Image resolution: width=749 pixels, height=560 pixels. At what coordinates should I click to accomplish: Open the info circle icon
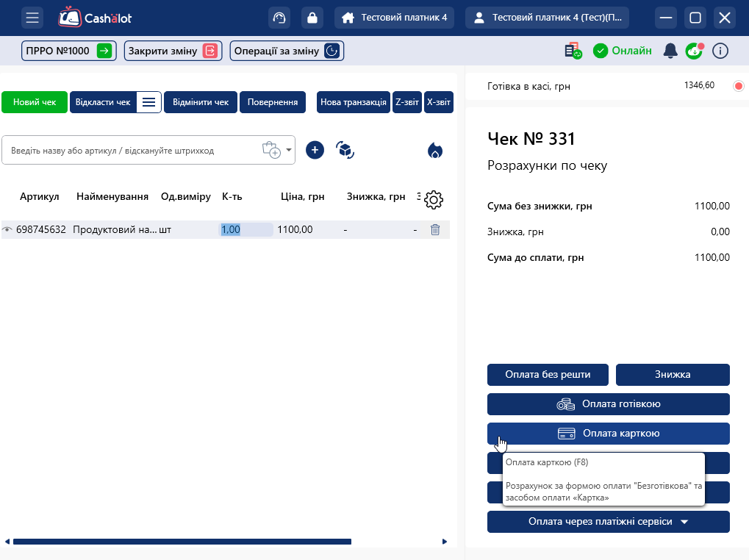[720, 51]
